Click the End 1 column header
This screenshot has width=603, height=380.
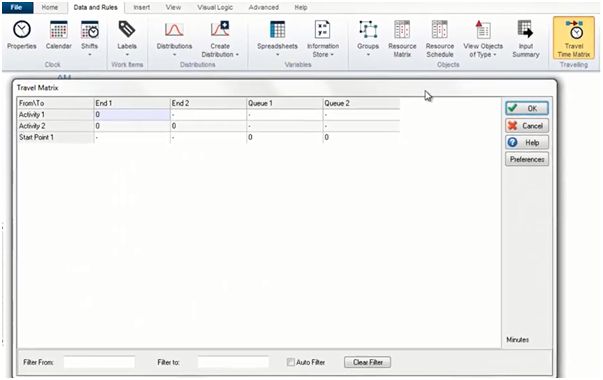132,103
